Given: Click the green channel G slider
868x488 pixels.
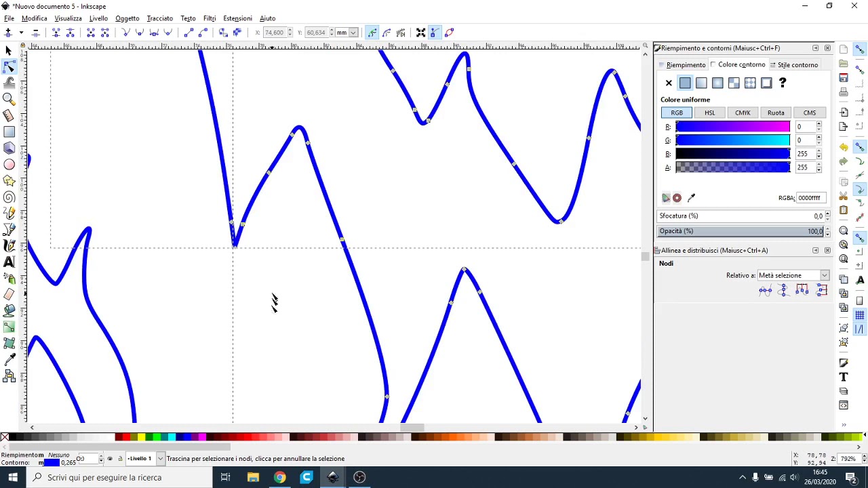Looking at the screenshot, I should point(732,140).
